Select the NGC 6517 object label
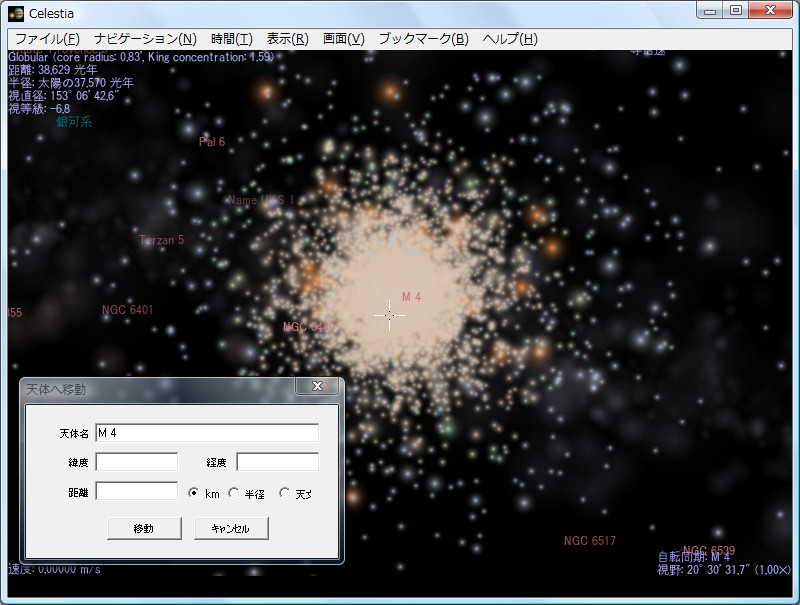The height and width of the screenshot is (605, 800). click(590, 540)
